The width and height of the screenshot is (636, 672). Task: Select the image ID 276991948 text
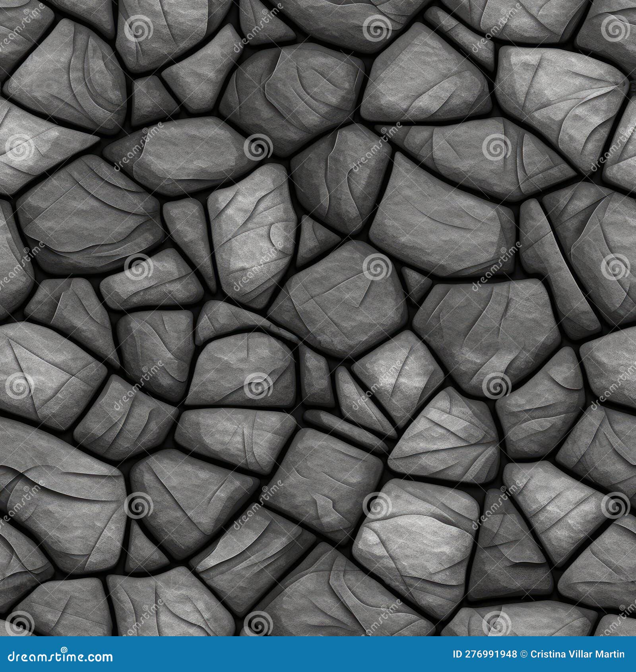pyautogui.click(x=486, y=654)
